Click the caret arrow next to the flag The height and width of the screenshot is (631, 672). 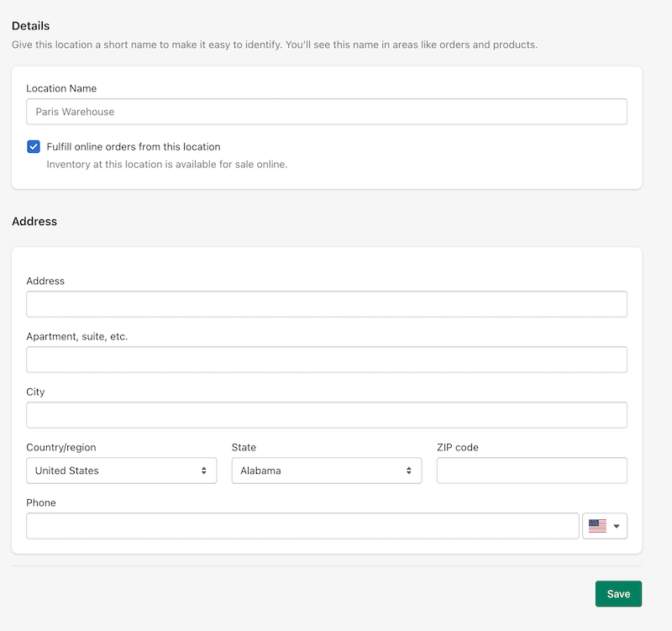pos(617,527)
